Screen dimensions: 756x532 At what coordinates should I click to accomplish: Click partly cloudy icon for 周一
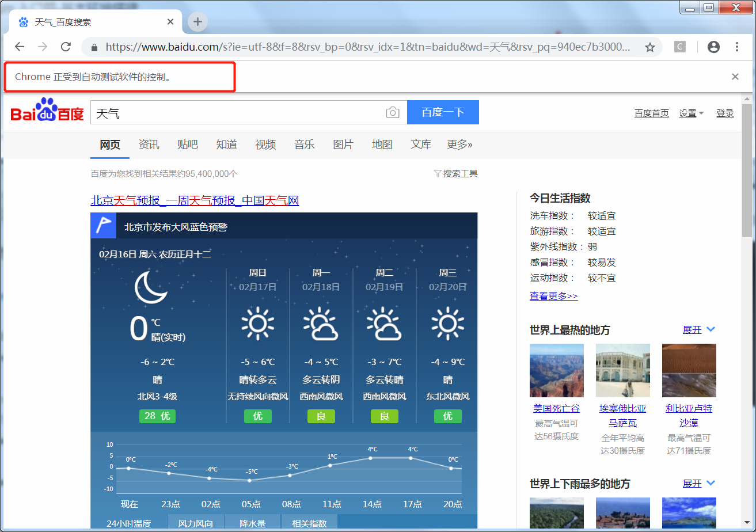[x=321, y=324]
